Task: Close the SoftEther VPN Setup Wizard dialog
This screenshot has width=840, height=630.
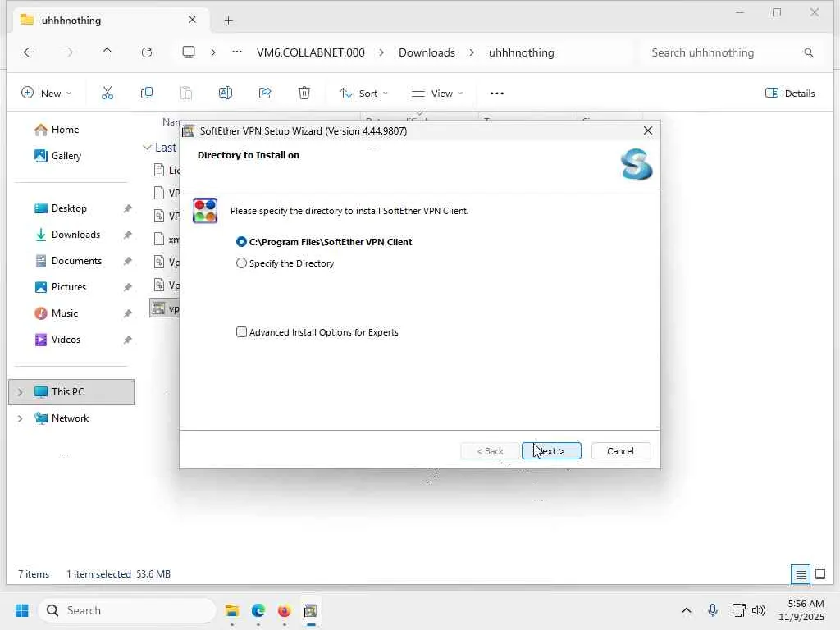Action: pos(648,130)
